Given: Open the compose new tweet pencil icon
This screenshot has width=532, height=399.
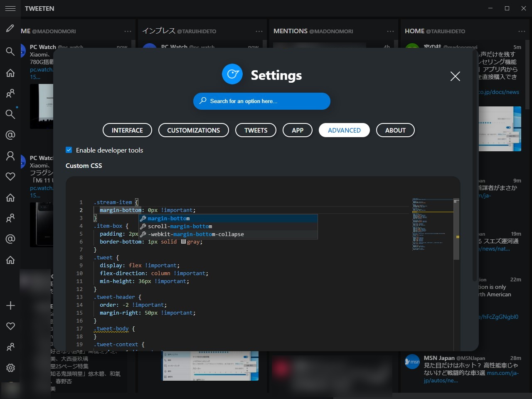Looking at the screenshot, I should (10, 28).
